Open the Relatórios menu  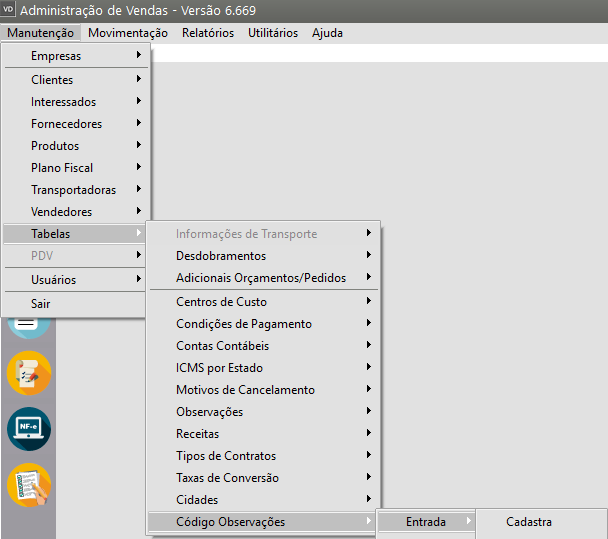208,33
